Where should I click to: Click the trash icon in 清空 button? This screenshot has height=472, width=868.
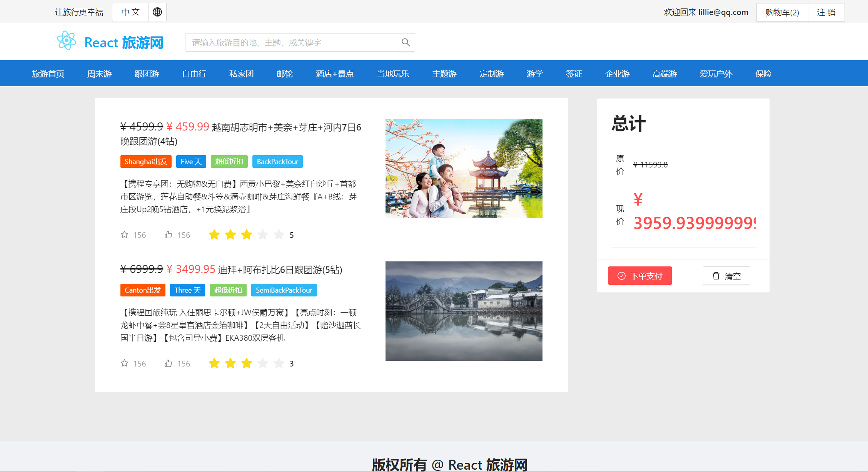pos(716,276)
